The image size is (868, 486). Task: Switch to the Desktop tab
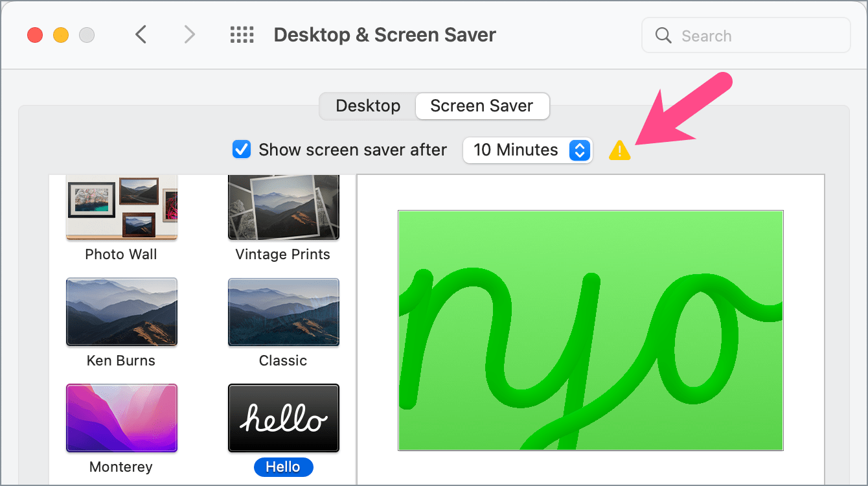368,106
